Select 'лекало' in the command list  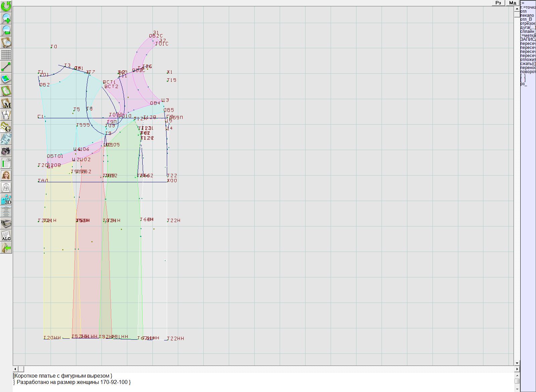[x=527, y=15]
